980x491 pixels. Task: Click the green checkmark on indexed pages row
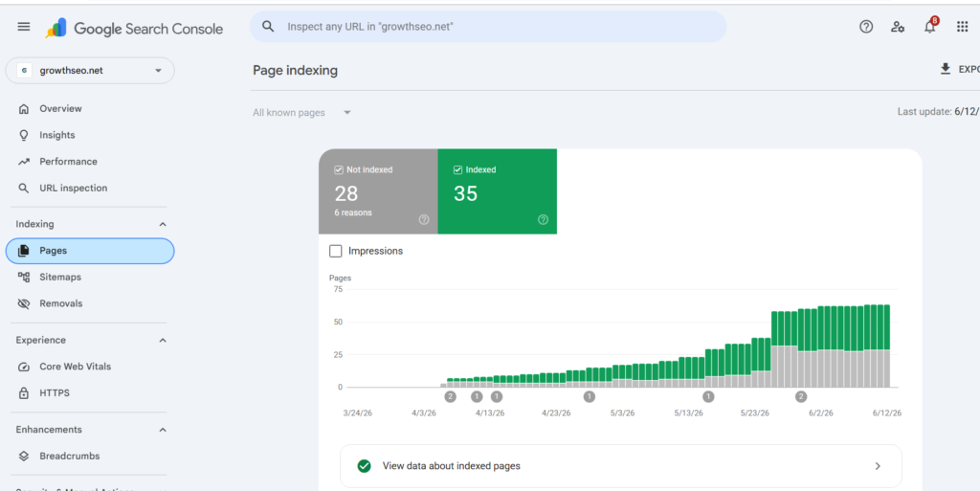pyautogui.click(x=364, y=466)
